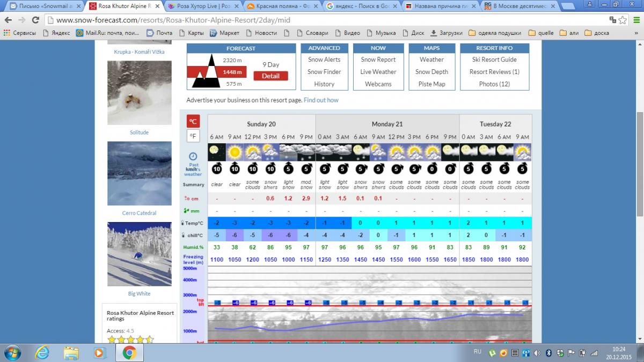Expand the доска bookmarks folder

point(597,33)
